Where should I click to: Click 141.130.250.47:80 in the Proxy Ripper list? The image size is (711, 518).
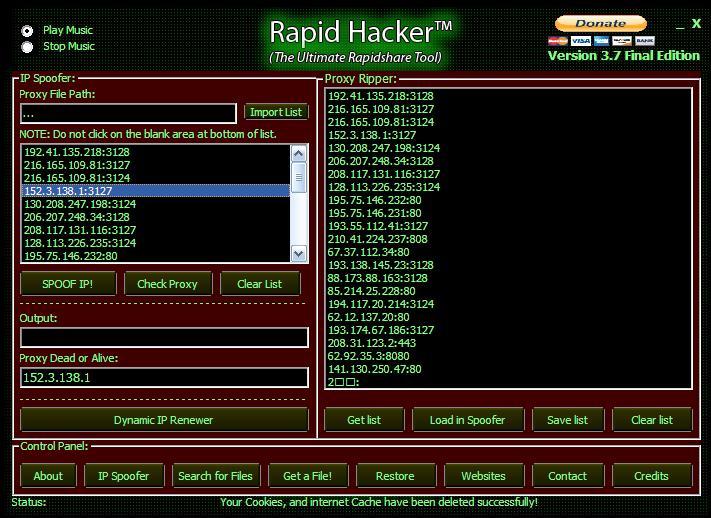click(x=375, y=369)
